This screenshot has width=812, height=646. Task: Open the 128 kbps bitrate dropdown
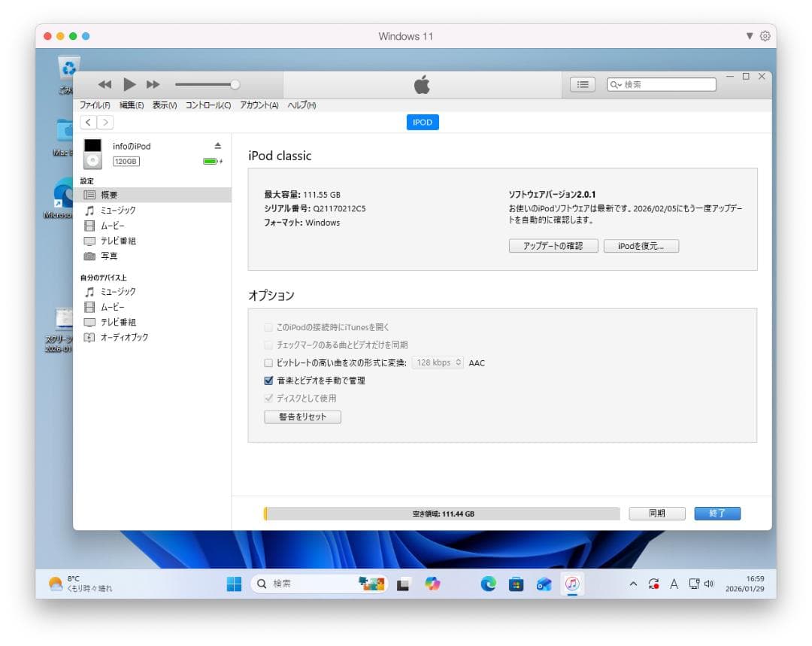click(x=438, y=362)
